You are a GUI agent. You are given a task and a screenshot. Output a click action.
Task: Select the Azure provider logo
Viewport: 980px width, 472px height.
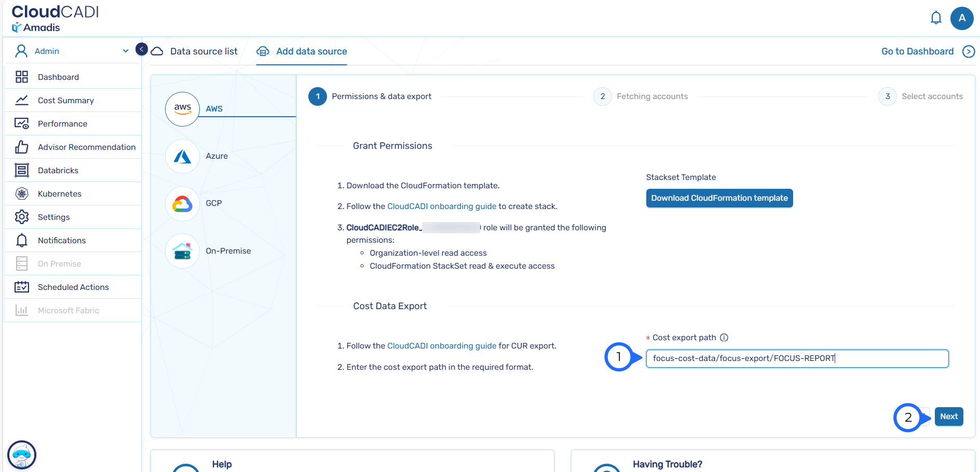click(182, 156)
